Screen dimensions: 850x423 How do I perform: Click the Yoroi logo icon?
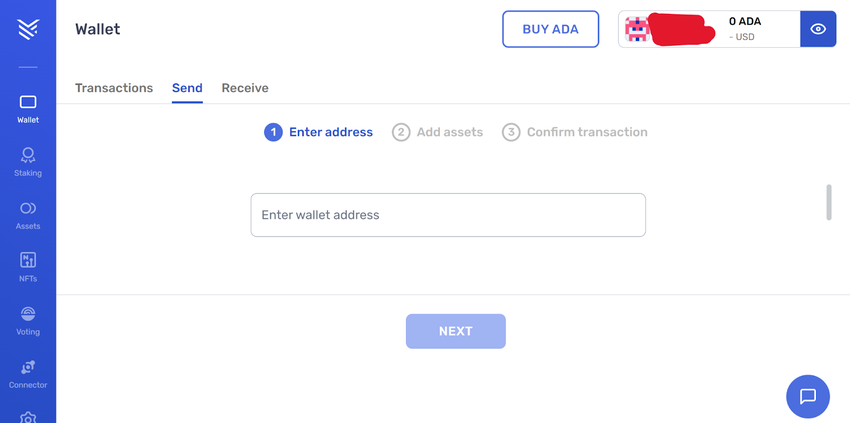[x=28, y=29]
